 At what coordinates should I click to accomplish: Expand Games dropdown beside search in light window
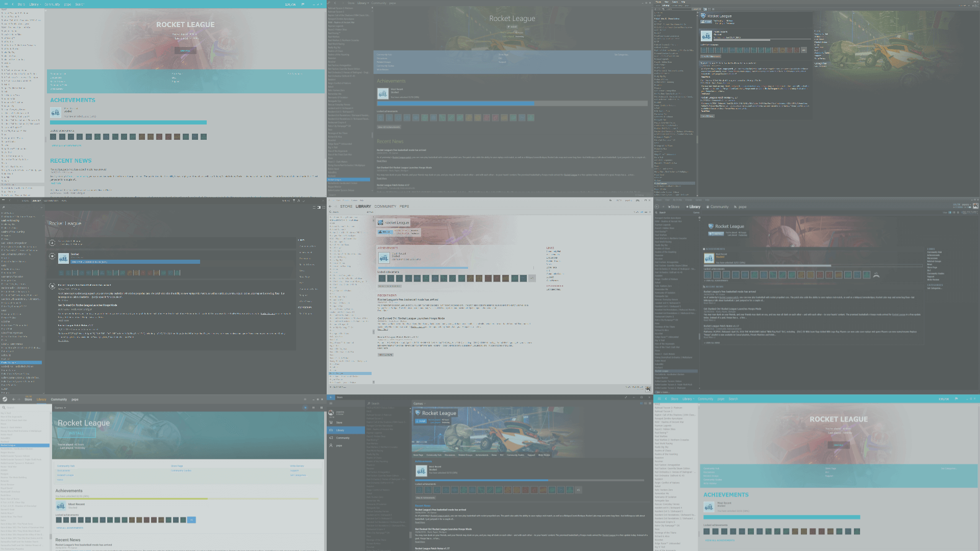tap(60, 408)
